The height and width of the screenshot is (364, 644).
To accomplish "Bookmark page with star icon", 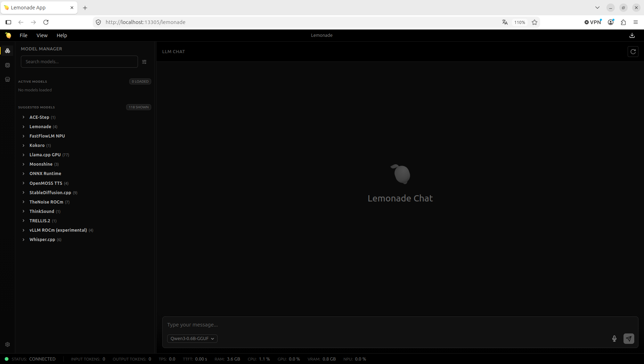I will pyautogui.click(x=535, y=22).
